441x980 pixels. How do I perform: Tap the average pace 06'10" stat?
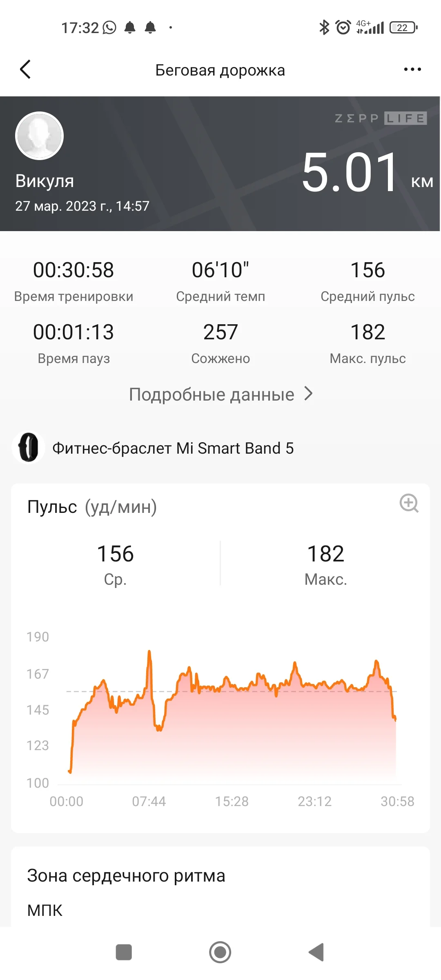click(x=220, y=270)
